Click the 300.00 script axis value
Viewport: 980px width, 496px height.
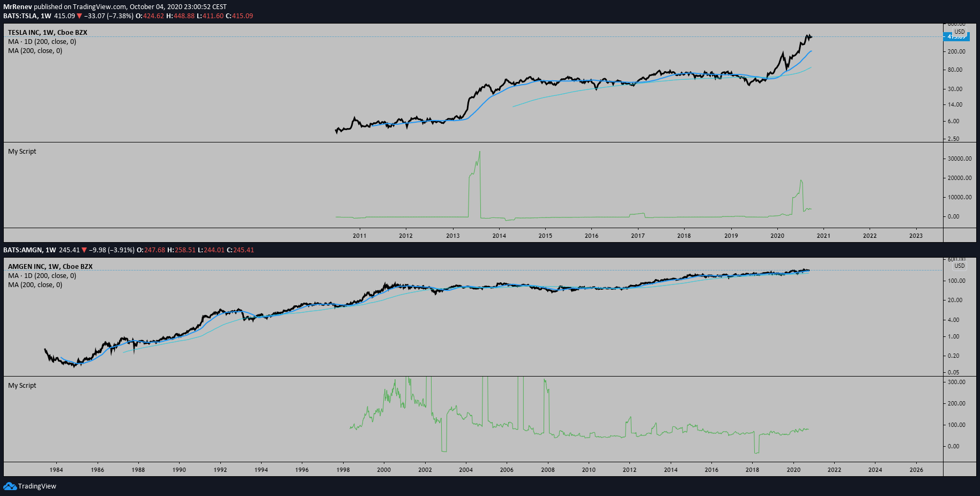click(956, 382)
